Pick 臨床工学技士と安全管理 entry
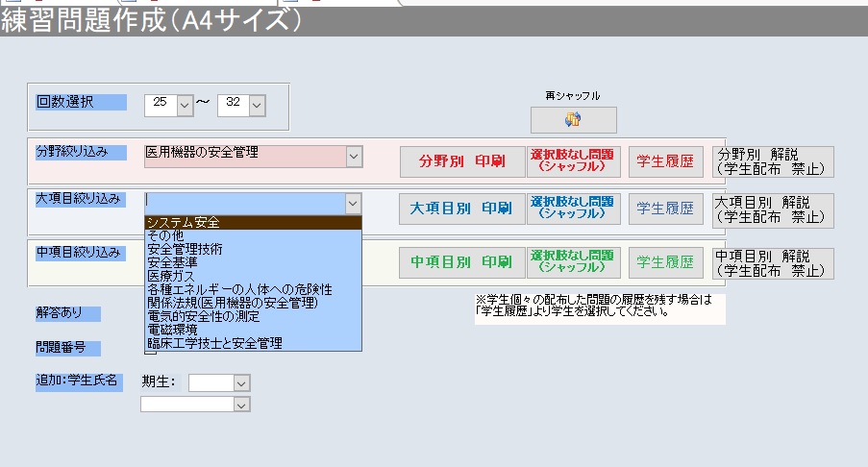 pyautogui.click(x=253, y=343)
